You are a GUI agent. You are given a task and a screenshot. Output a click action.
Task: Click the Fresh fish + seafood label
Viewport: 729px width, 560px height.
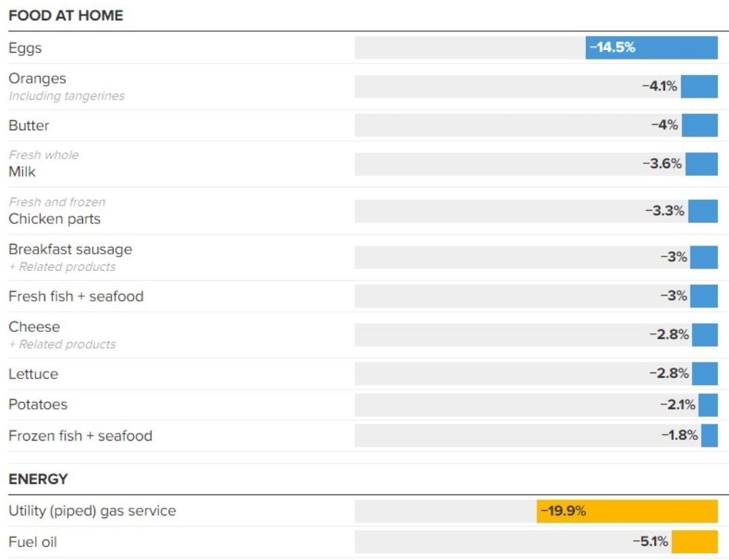(x=76, y=296)
